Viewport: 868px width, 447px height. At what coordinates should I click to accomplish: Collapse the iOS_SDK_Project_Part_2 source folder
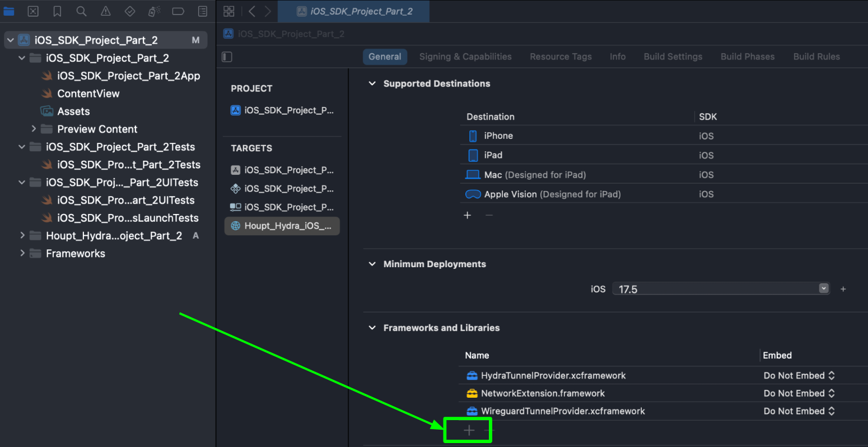click(x=22, y=58)
